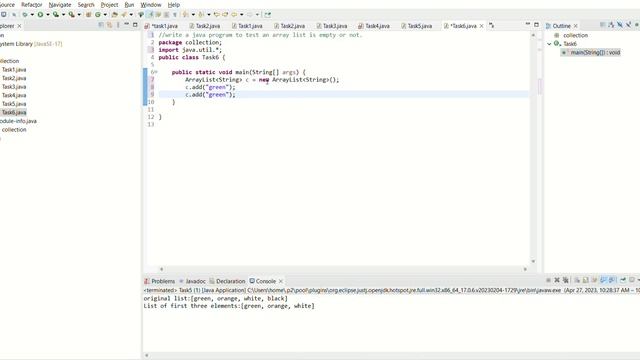
Task: Switch to the Problems tab
Action: [x=160, y=281]
